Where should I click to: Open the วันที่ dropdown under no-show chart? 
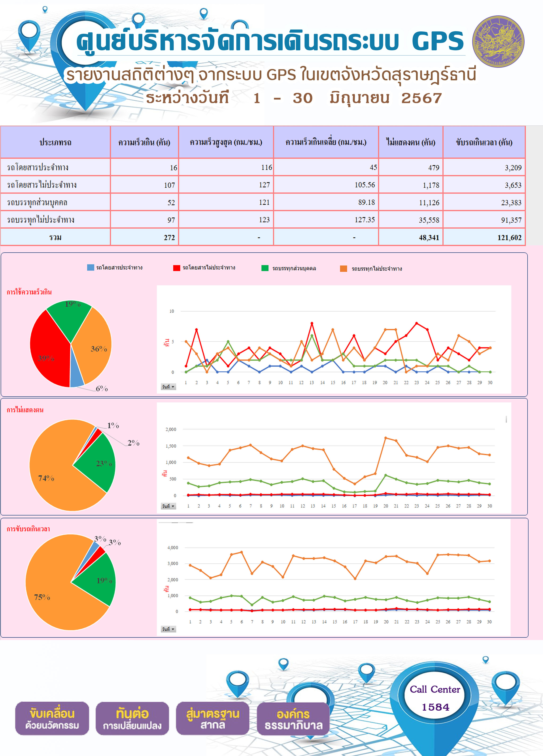(x=168, y=506)
